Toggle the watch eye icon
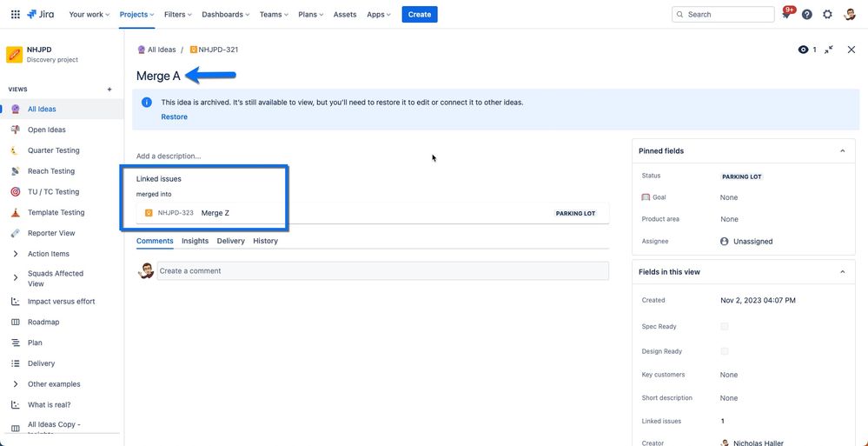This screenshot has width=868, height=446. (803, 50)
